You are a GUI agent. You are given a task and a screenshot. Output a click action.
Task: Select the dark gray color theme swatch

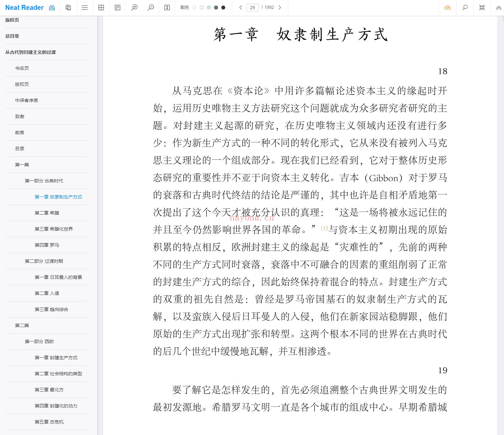click(x=216, y=8)
